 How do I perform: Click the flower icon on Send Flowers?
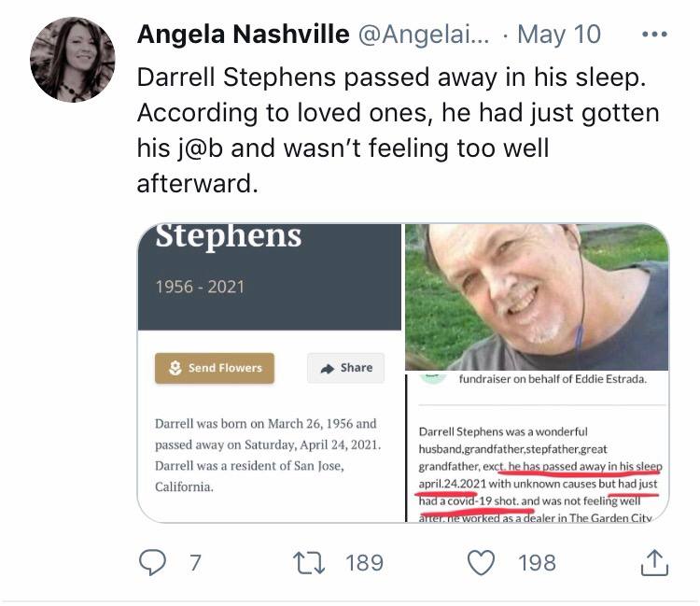[175, 368]
